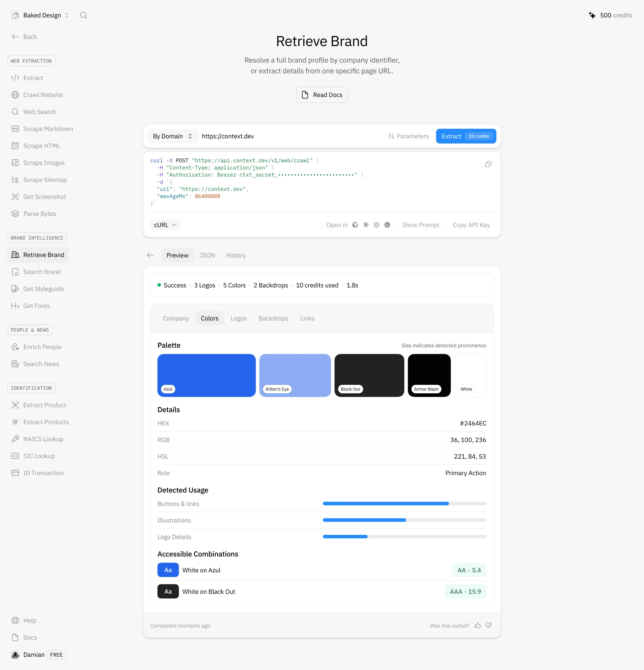This screenshot has width=644, height=670.
Task: Click the AAA · 15.9 contrast badge
Action: (465, 591)
